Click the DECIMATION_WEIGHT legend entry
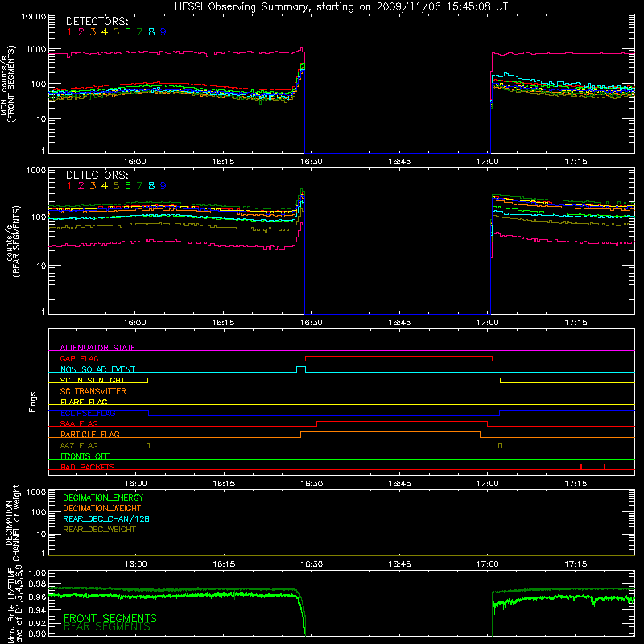Viewport: 644px width, 644px height. pyautogui.click(x=102, y=508)
